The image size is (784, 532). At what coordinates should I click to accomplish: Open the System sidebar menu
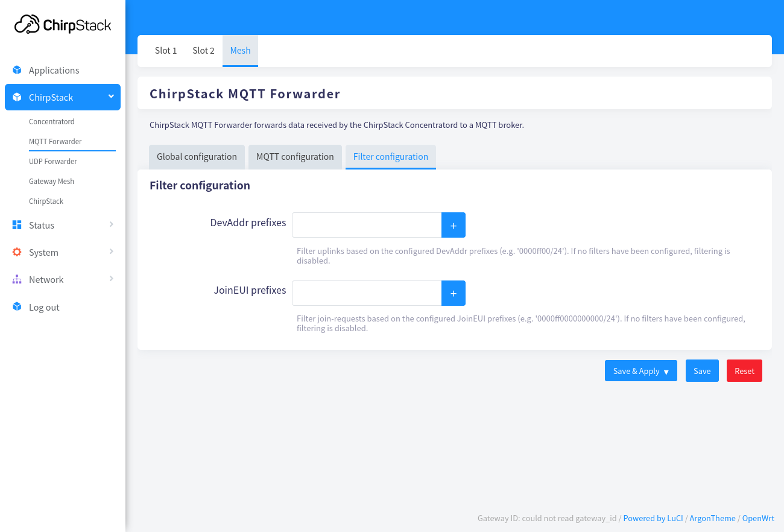point(63,252)
